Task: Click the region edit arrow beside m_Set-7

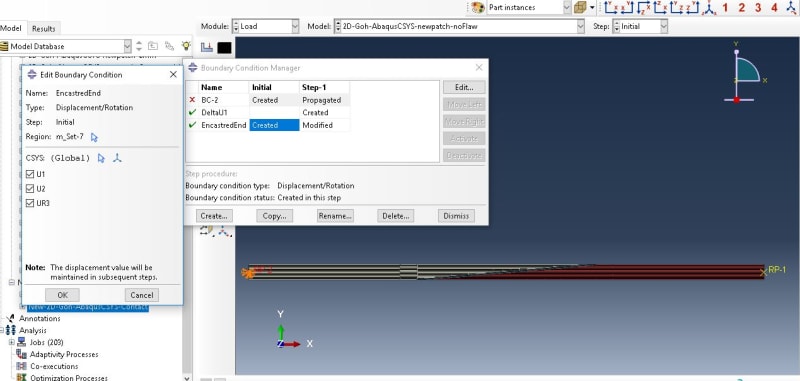Action: click(94, 137)
